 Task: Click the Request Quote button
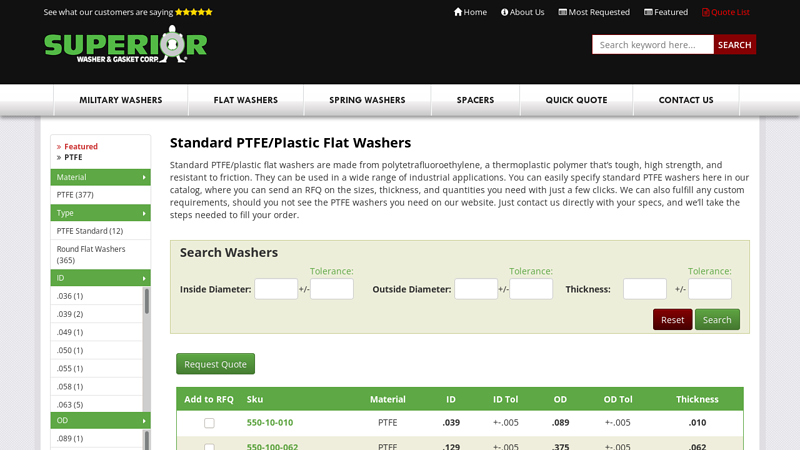coord(215,364)
